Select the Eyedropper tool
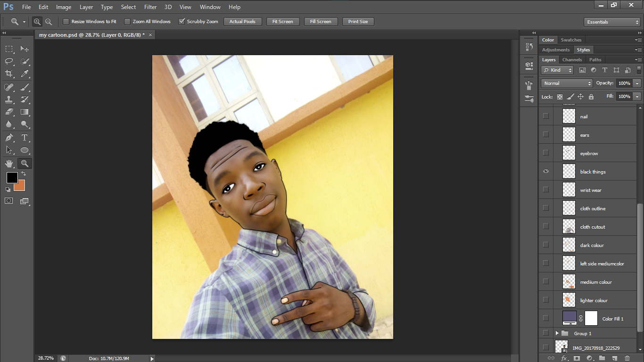Image resolution: width=644 pixels, height=362 pixels. tap(25, 74)
